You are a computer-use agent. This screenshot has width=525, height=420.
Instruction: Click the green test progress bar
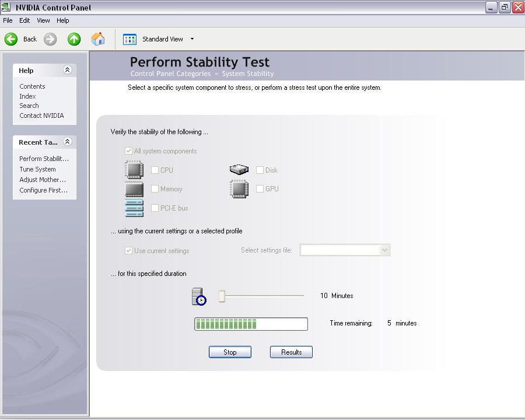point(251,324)
